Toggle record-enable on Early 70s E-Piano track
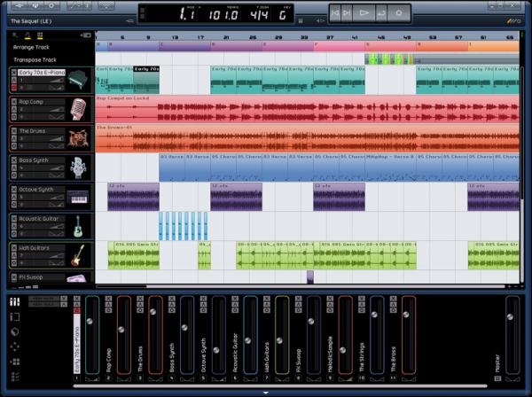The width and height of the screenshot is (532, 397). click(x=14, y=89)
